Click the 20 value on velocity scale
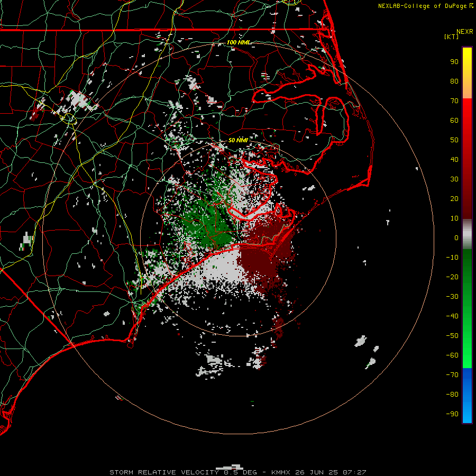This screenshot has width=476, height=476. (454, 199)
